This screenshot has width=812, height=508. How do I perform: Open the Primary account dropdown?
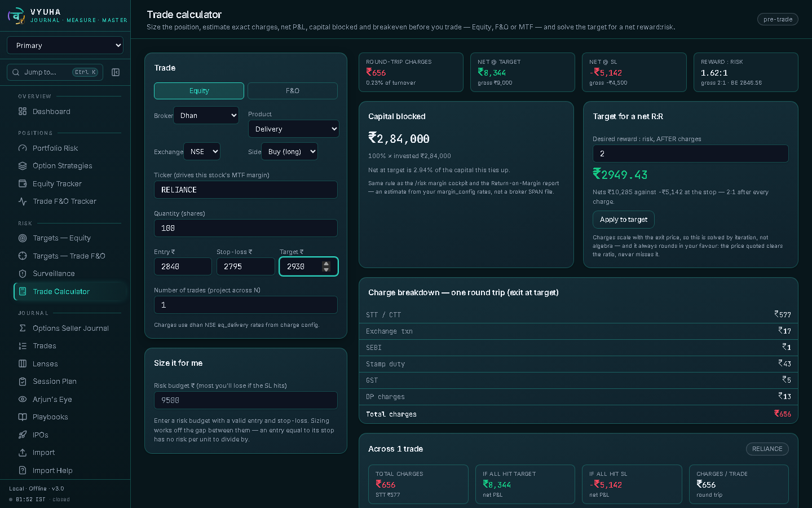tap(65, 45)
